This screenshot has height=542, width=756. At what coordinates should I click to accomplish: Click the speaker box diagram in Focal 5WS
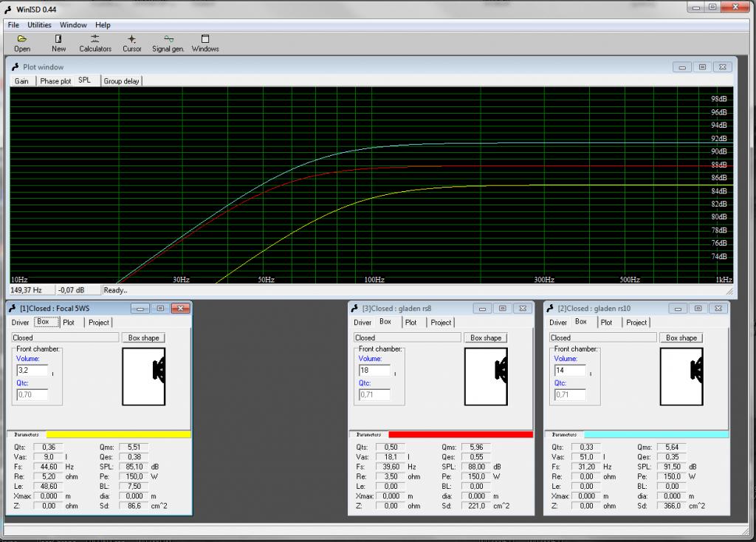pyautogui.click(x=144, y=377)
